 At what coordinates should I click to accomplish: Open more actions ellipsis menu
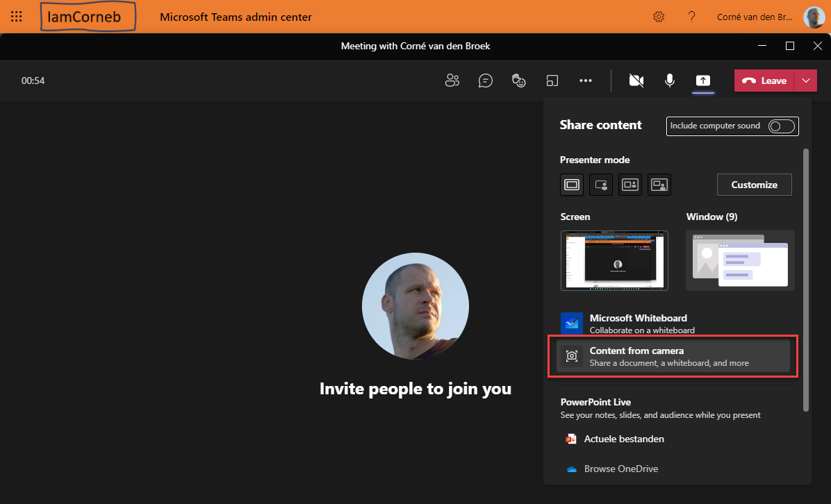[586, 81]
